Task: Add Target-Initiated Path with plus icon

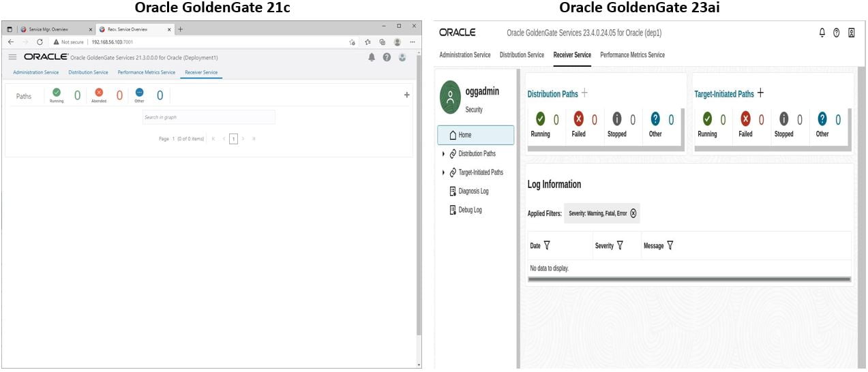Action: [760, 93]
